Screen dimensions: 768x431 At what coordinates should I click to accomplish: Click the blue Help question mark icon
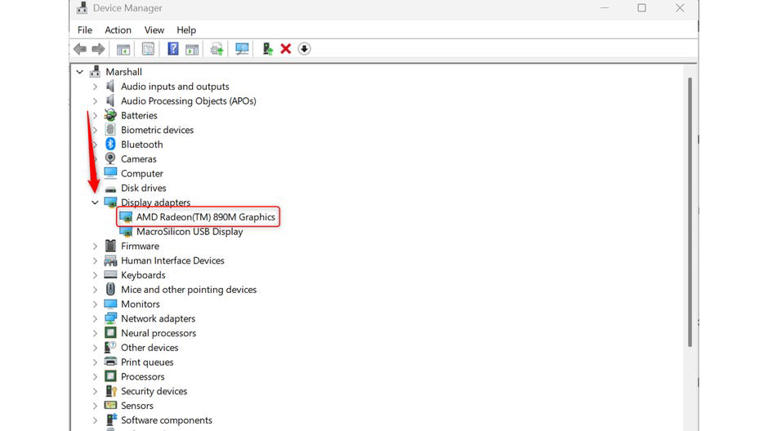(173, 49)
